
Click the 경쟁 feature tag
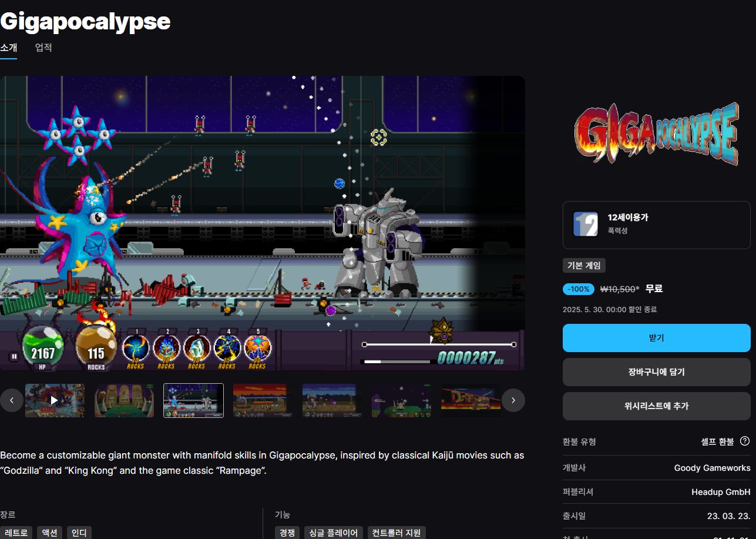tap(287, 533)
